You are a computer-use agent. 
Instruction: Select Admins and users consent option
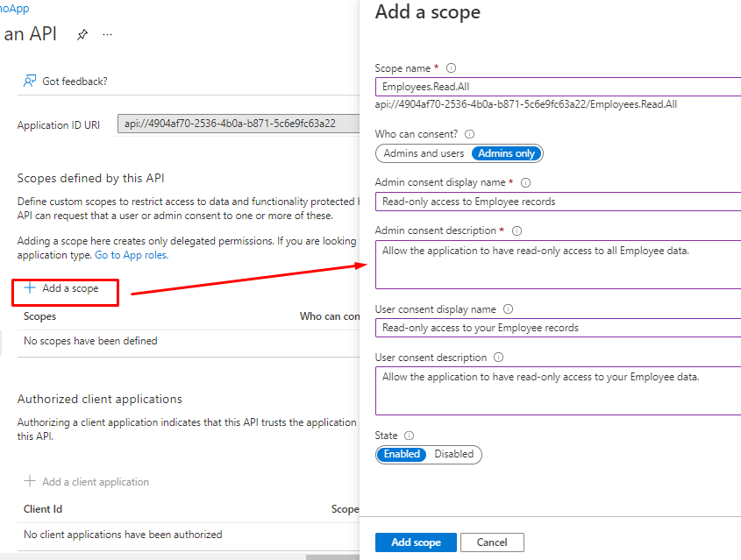tap(424, 153)
